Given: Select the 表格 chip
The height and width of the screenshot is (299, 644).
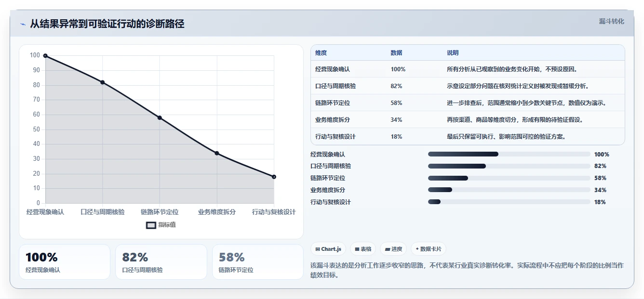Looking at the screenshot, I should pyautogui.click(x=363, y=249).
